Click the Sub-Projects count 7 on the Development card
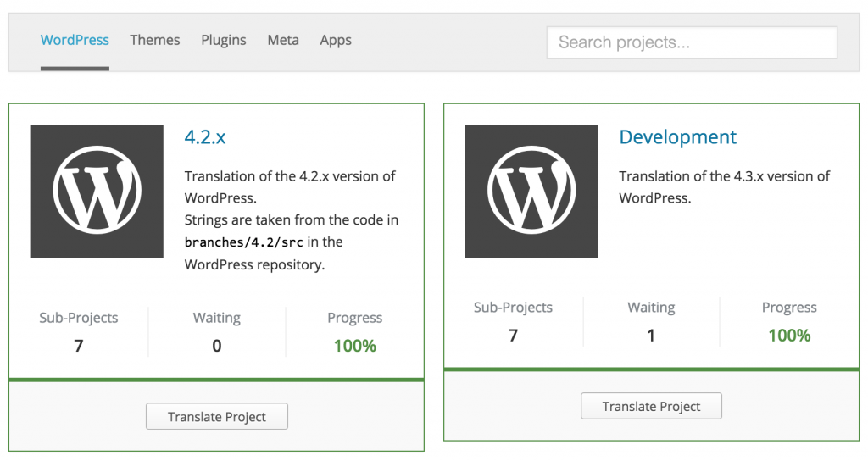 coord(513,336)
